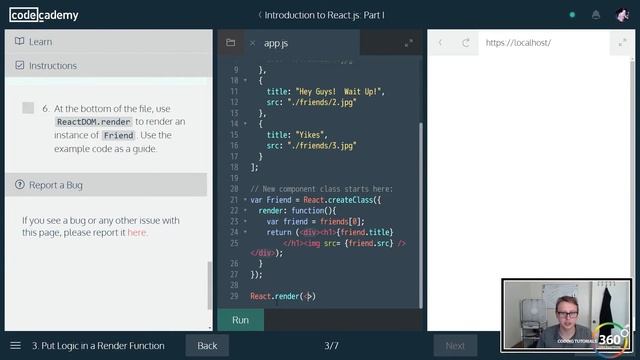The width and height of the screenshot is (640, 360).
Task: Click ReactDOM.render code snippet in instructions
Action: 93,122
